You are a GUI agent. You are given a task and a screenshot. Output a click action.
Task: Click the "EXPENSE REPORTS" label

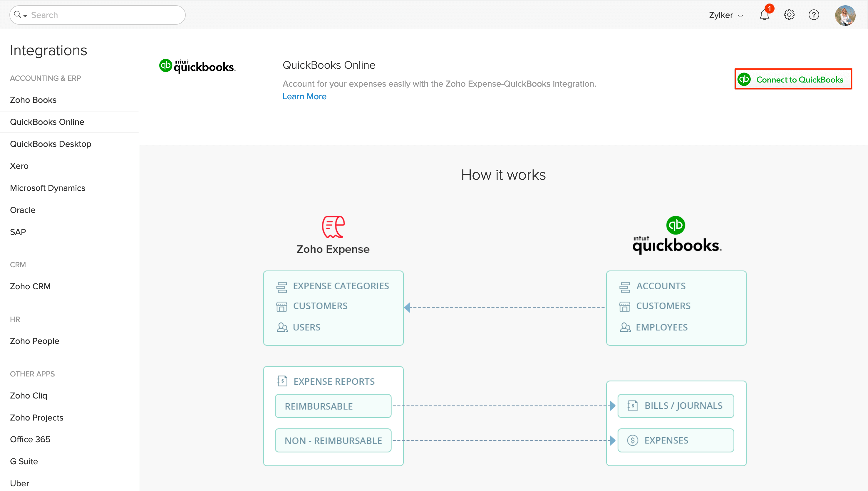334,381
